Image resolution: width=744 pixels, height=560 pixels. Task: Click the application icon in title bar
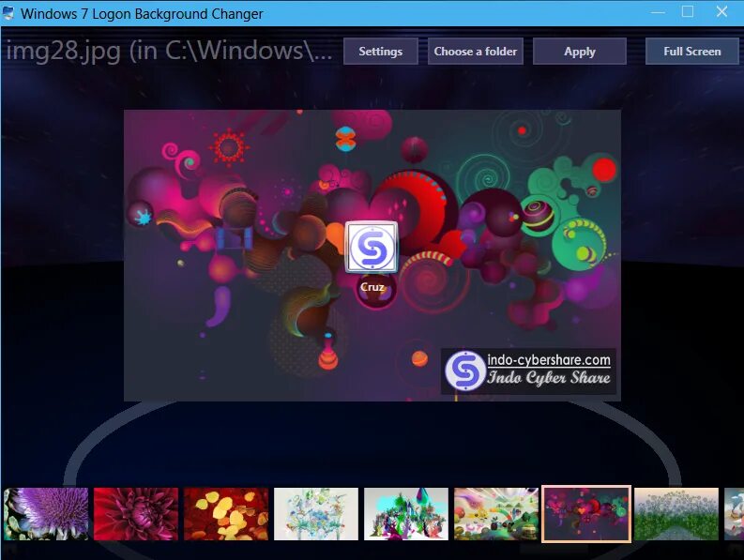(8, 13)
